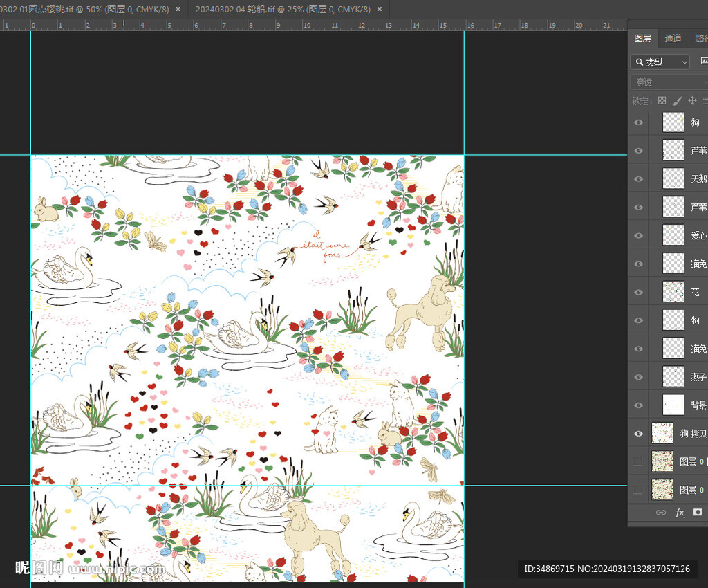The height and width of the screenshot is (588, 708).
Task: Open the 穿透 blend mode dropdown
Action: pyautogui.click(x=669, y=82)
